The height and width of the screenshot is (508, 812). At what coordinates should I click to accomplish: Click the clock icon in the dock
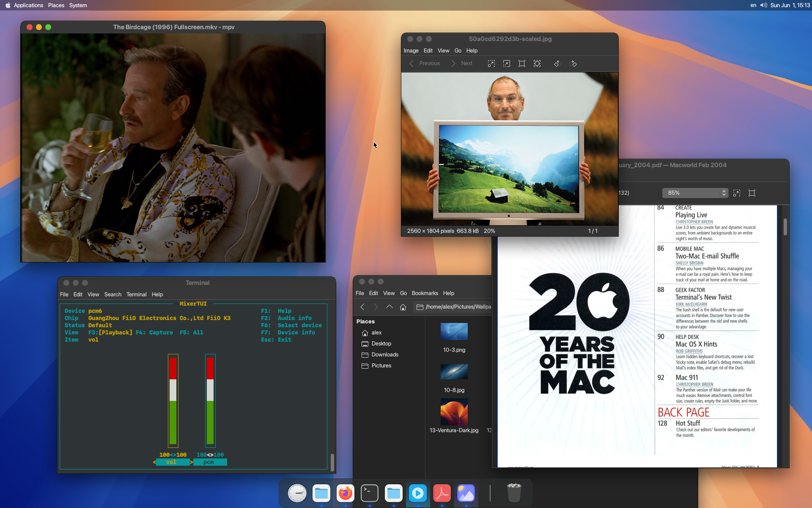pos(297,493)
